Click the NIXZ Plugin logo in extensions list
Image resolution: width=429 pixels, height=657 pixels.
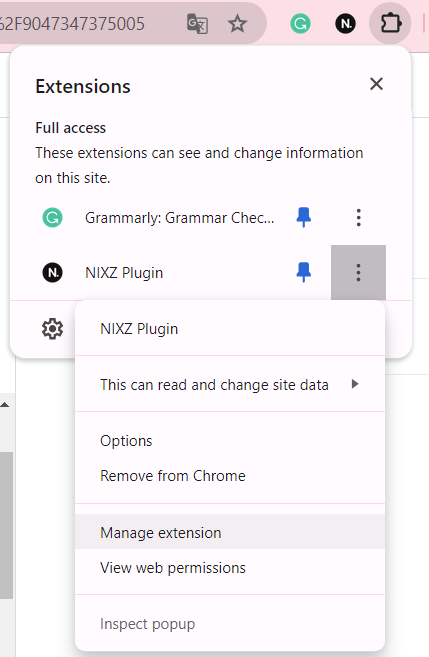point(52,273)
